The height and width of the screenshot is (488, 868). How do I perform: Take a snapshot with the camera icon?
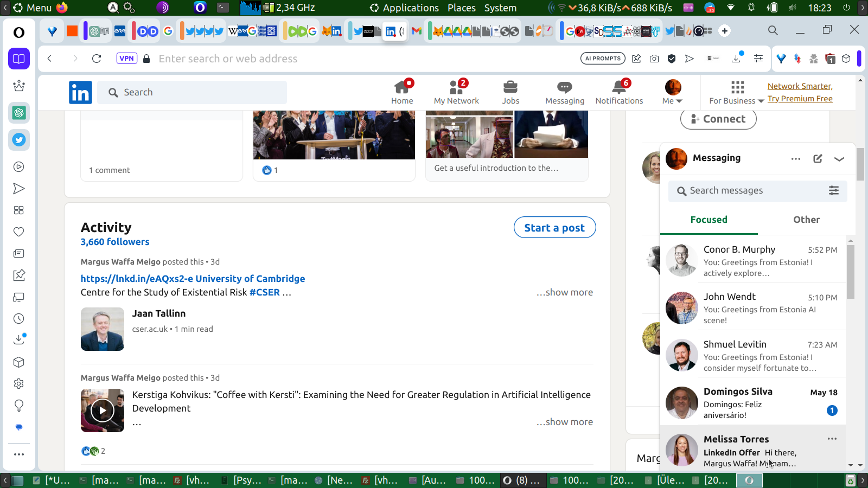[654, 59]
